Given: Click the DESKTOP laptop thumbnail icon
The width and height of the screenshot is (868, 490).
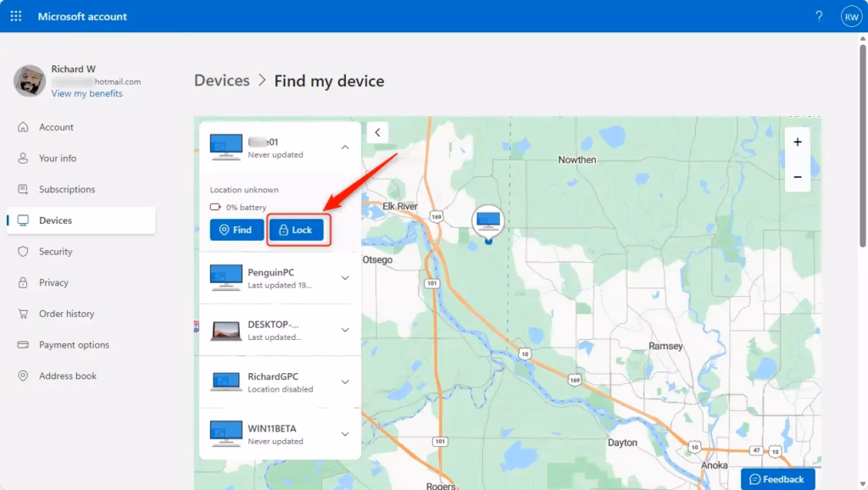Looking at the screenshot, I should [x=225, y=331].
